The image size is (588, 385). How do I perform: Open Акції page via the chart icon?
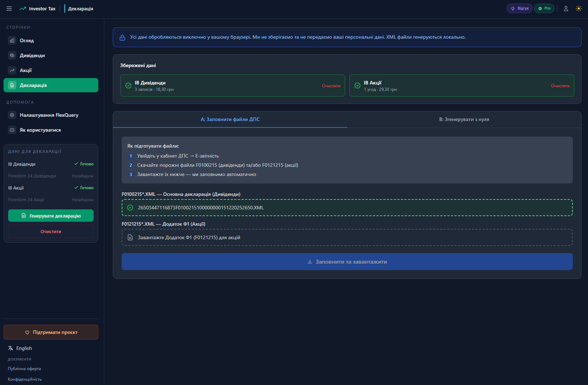click(12, 70)
